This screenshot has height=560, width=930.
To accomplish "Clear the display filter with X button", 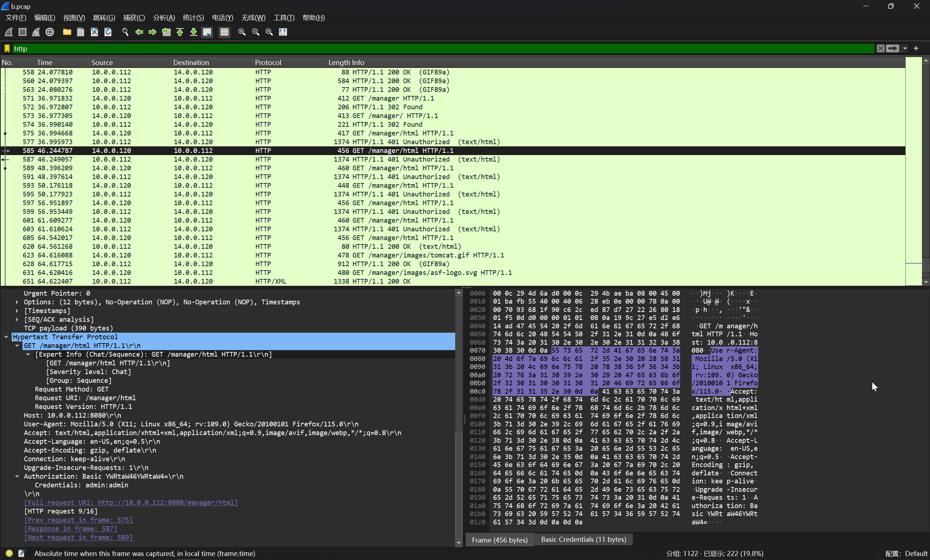I will point(881,48).
